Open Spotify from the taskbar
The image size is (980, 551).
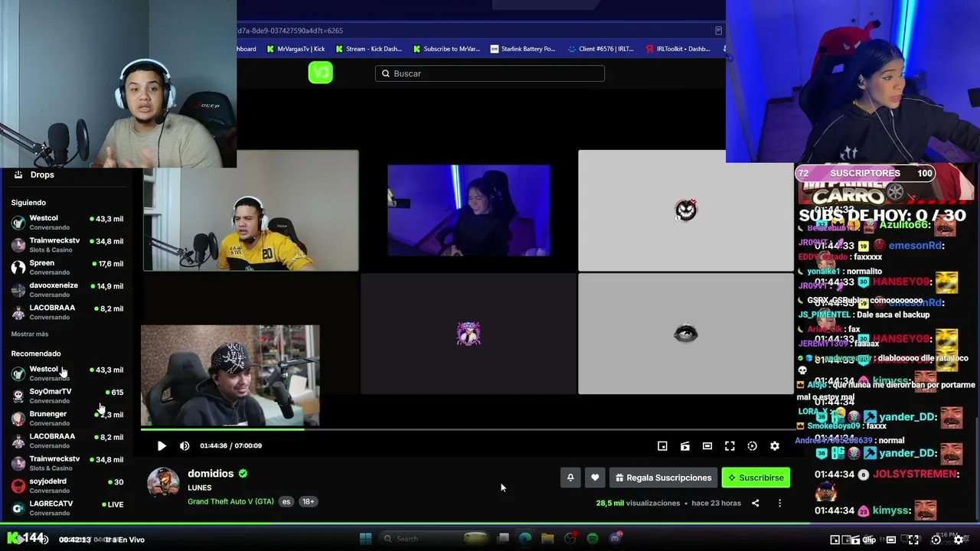click(x=593, y=539)
